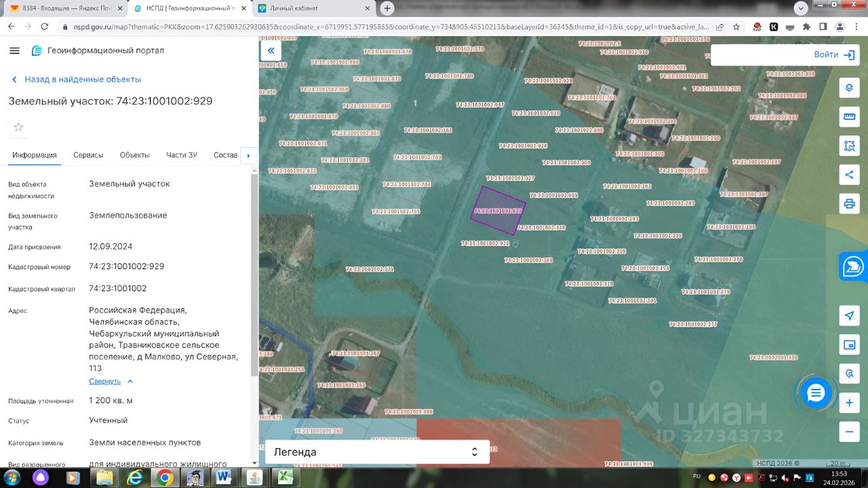Select the ruler measurement tool
868x488 pixels.
pyautogui.click(x=848, y=117)
